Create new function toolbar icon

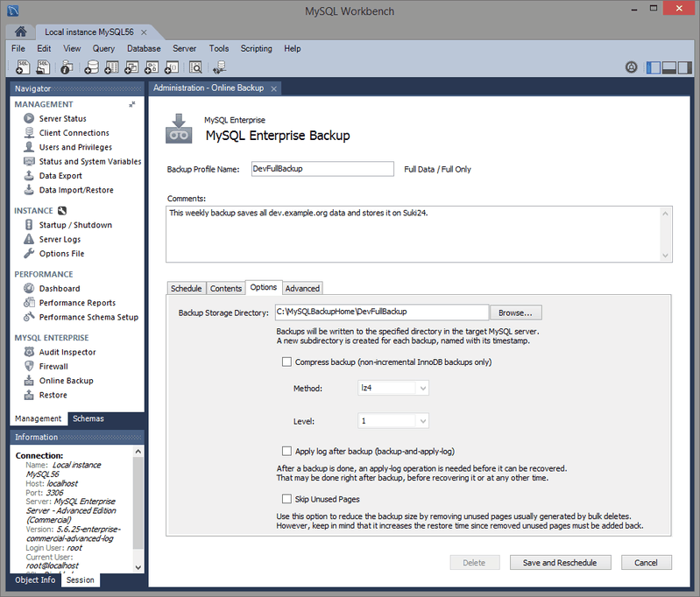coord(172,67)
